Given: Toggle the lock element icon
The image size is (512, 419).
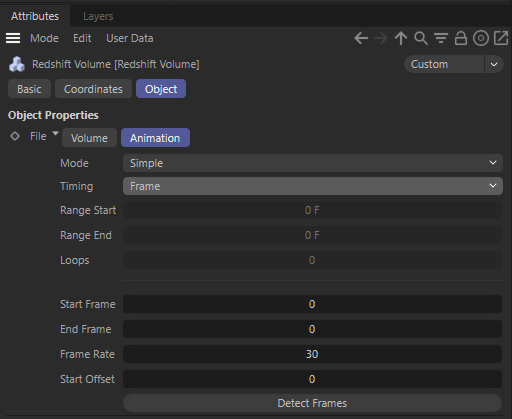Looking at the screenshot, I should [x=461, y=38].
